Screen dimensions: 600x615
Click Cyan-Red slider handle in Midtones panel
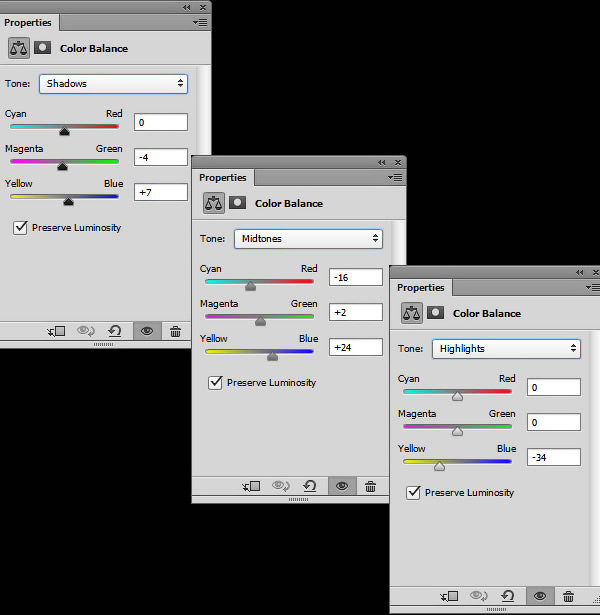point(251,286)
